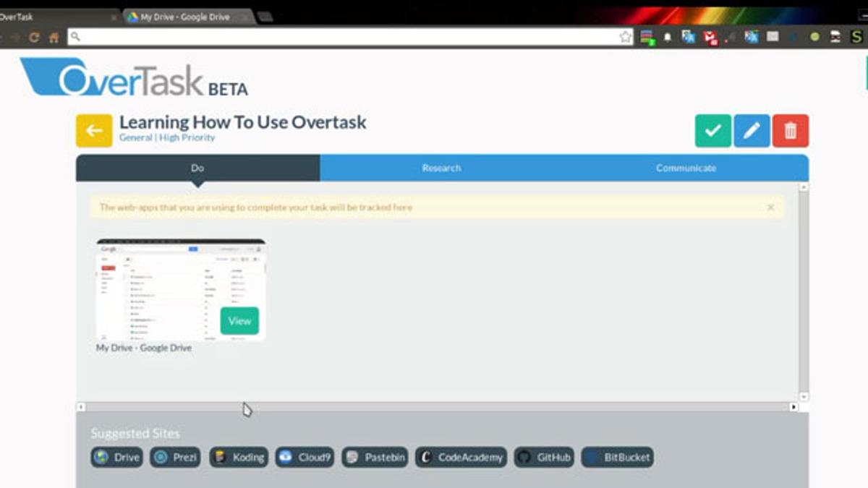Open the CodeAcademy suggested site
The image size is (868, 488).
(x=461, y=458)
